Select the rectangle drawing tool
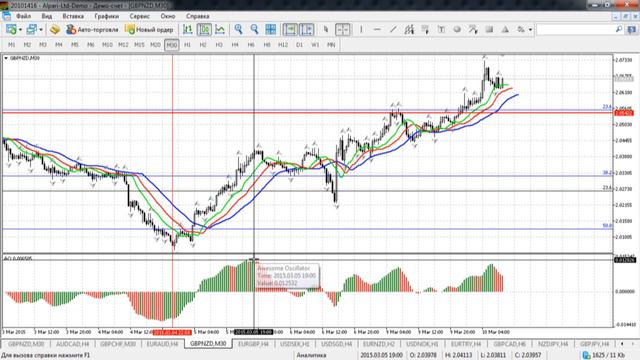The image size is (640, 360). 489,29
